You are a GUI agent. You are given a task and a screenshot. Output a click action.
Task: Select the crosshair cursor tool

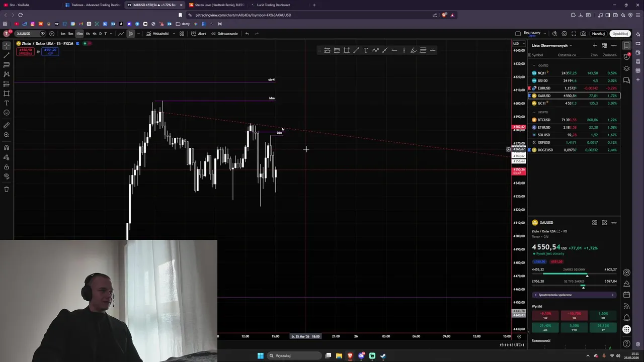pyautogui.click(x=7, y=46)
